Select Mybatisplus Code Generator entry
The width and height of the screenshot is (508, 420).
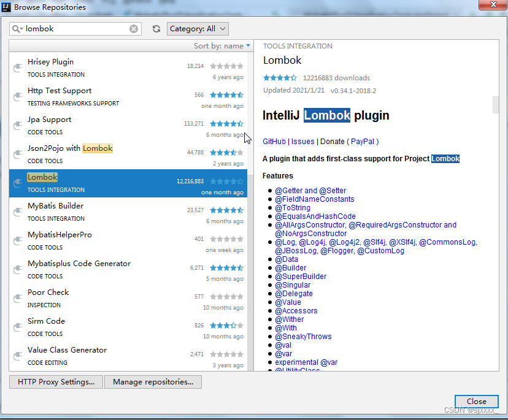(x=128, y=270)
